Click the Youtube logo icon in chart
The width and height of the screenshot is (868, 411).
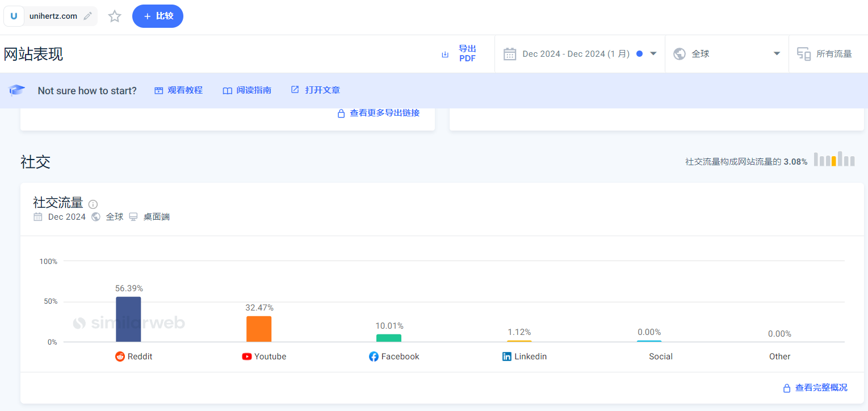(247, 357)
